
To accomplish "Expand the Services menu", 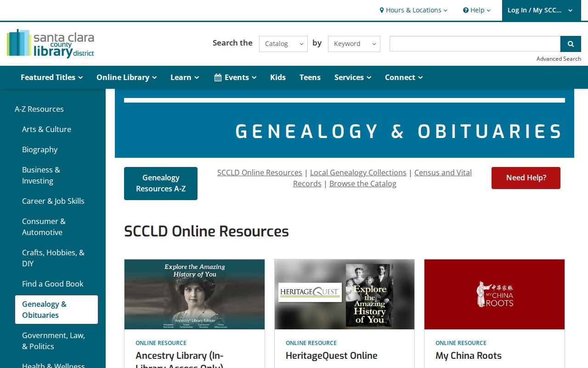I will coord(353,77).
